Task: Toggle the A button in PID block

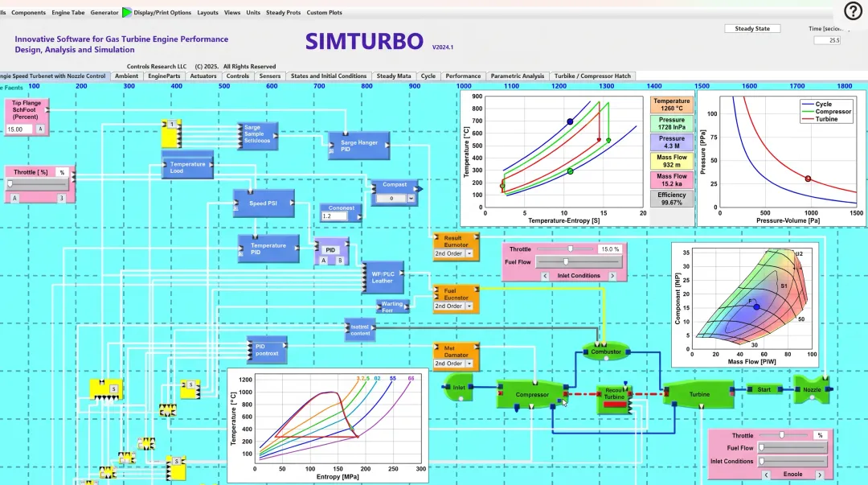Action: (324, 261)
